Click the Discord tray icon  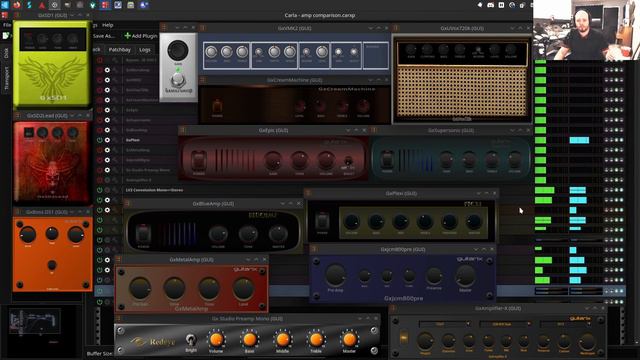coord(491,5)
